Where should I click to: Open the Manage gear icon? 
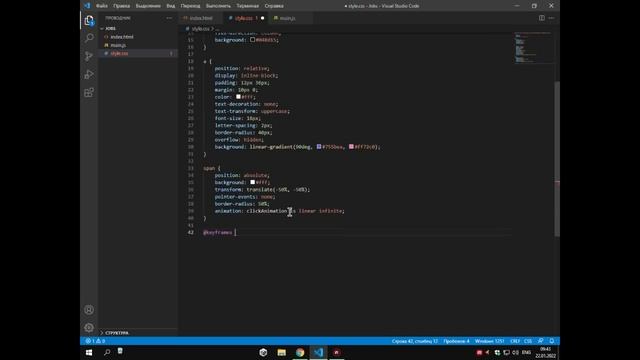tap(89, 328)
